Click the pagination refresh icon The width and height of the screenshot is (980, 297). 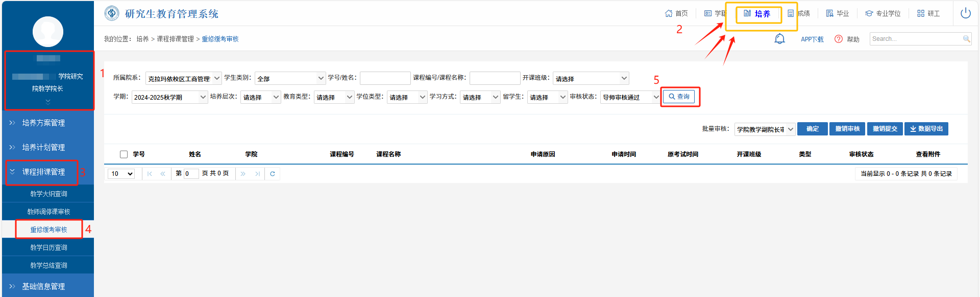tap(273, 174)
